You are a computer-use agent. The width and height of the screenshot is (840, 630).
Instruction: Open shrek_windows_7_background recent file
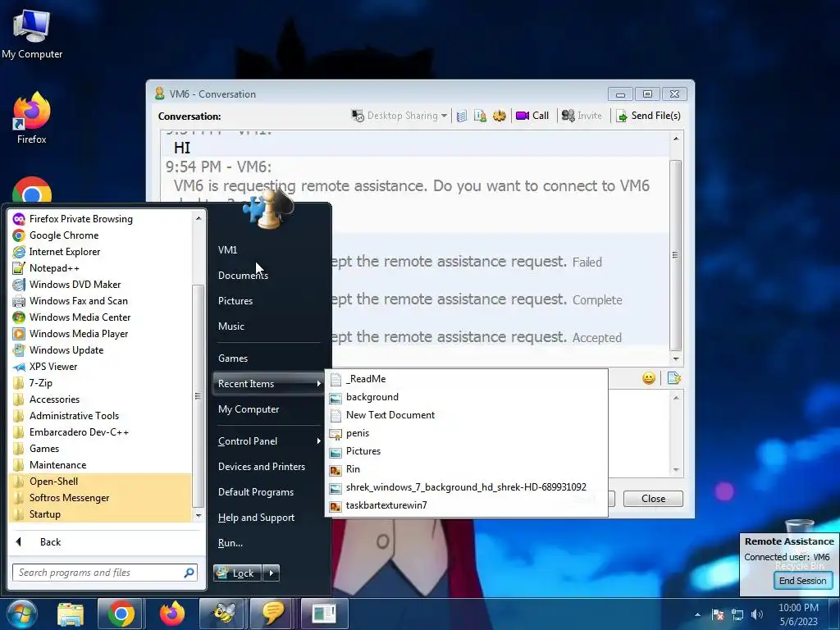pos(466,487)
